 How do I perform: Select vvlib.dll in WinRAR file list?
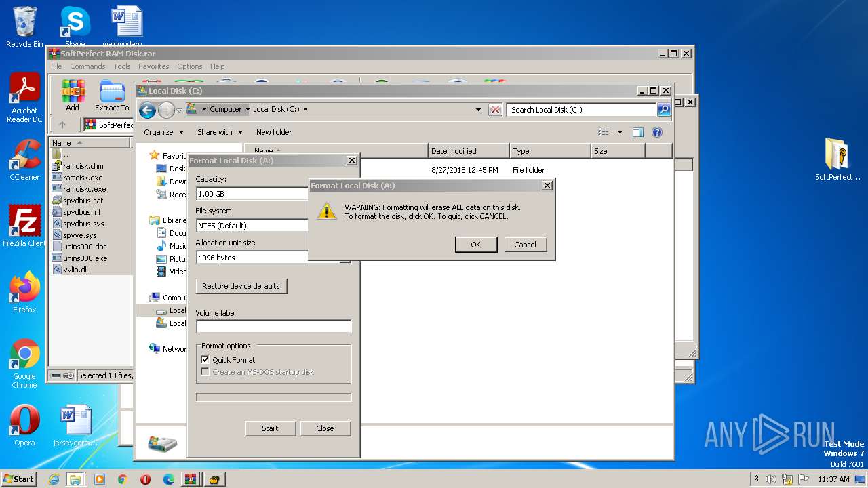tap(75, 270)
